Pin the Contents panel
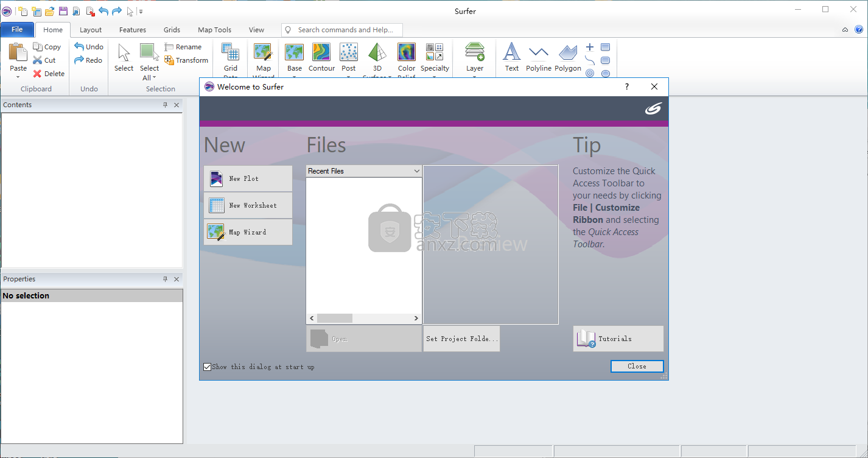The image size is (868, 458). coord(165,105)
